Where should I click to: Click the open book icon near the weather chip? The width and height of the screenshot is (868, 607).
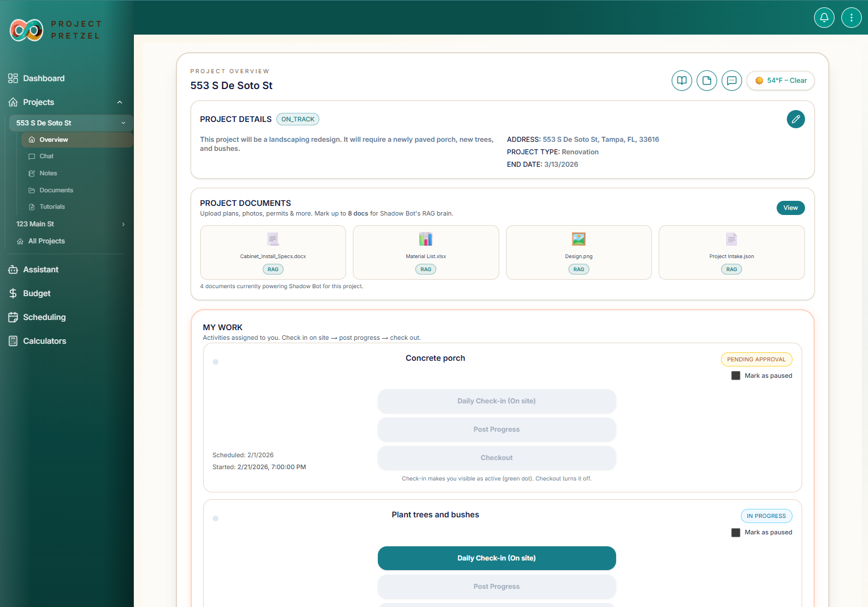coord(681,81)
